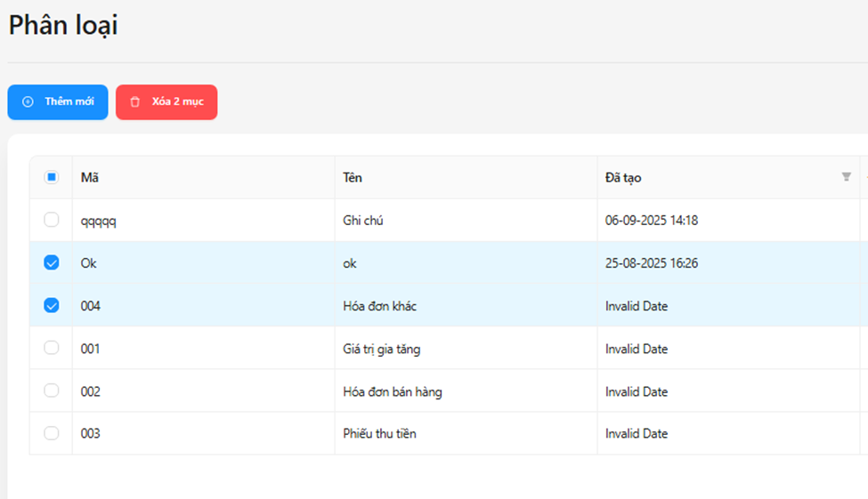Click the filter icon in Đã tạo column
The image size is (868, 499).
click(x=846, y=177)
